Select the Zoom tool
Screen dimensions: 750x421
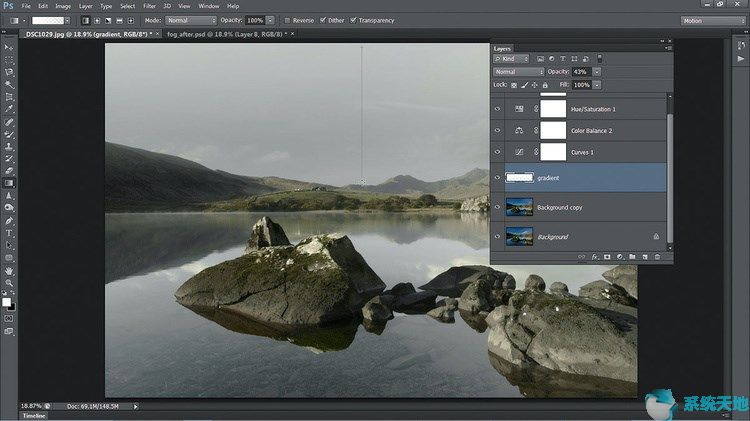coord(9,283)
